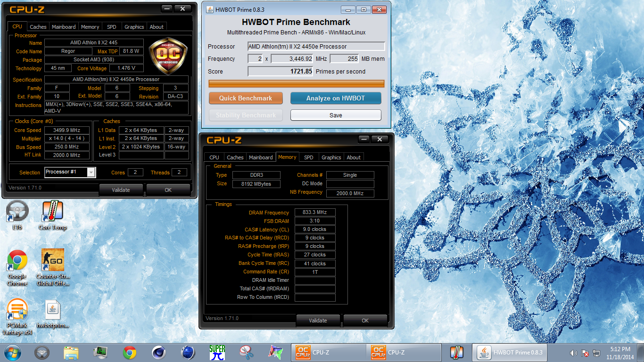Open Windows Explorer from the taskbar
The width and height of the screenshot is (644, 362).
(71, 353)
